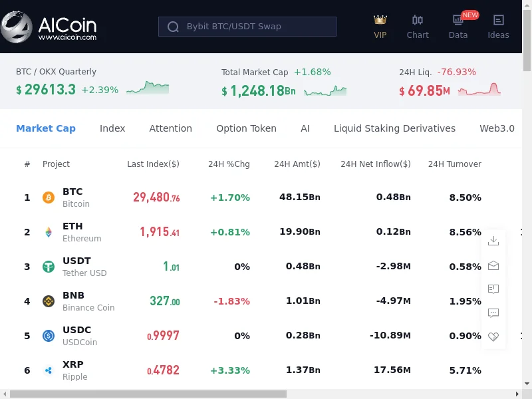
Task: Open the VIP crown icon
Action: coord(380,21)
